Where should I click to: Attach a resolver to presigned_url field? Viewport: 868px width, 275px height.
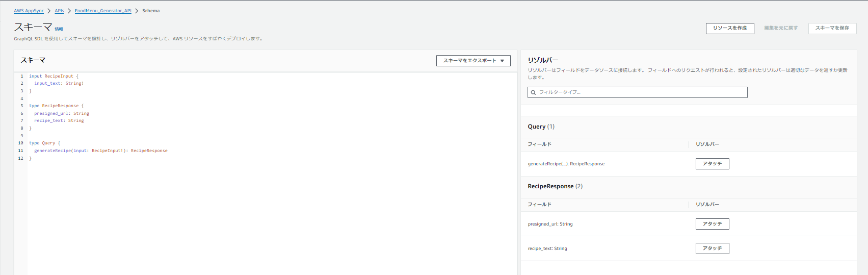click(712, 224)
